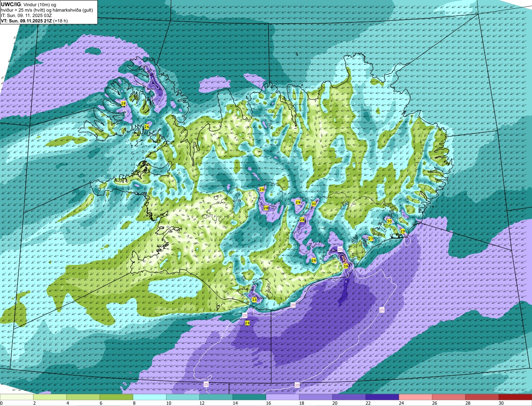
Task: Click the yellow 39 peak gust label
Action: [x=346, y=266]
